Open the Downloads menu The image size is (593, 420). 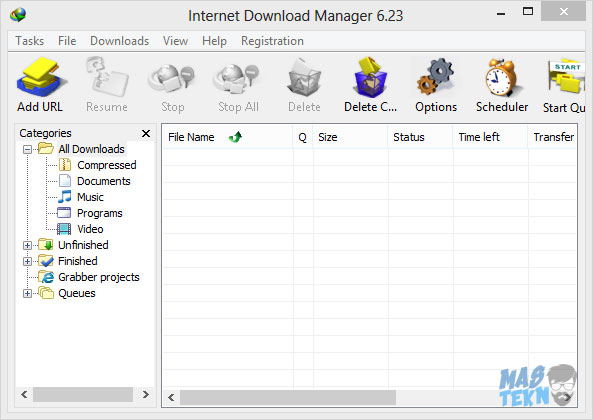click(x=120, y=41)
